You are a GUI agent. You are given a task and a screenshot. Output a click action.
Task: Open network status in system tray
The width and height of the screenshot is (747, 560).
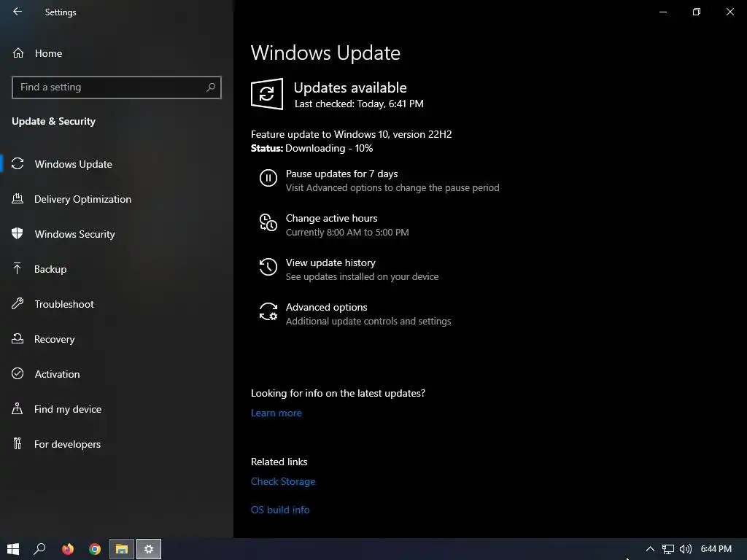[x=668, y=549]
